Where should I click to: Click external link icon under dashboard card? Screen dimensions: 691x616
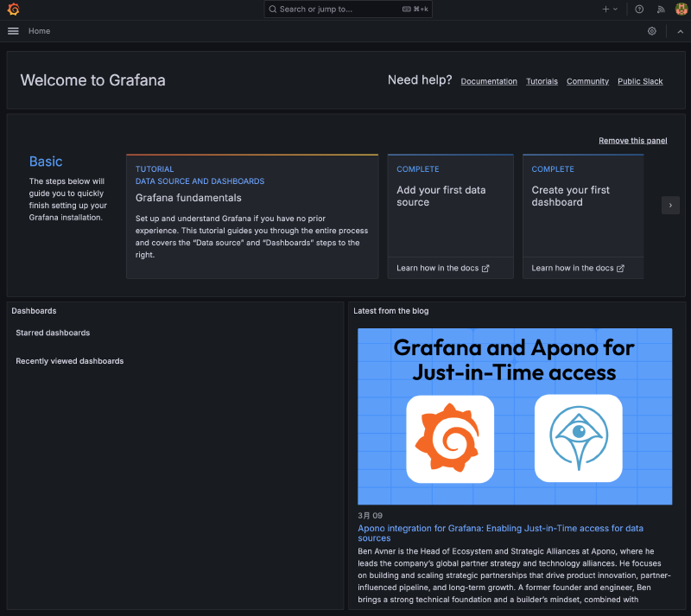[x=620, y=269]
